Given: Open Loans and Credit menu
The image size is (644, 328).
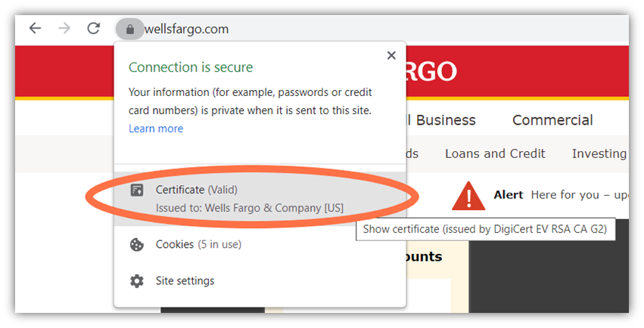Looking at the screenshot, I should pyautogui.click(x=495, y=153).
